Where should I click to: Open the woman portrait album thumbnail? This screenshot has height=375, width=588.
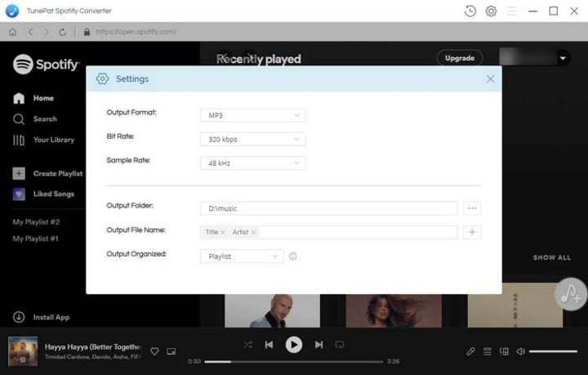click(x=394, y=310)
